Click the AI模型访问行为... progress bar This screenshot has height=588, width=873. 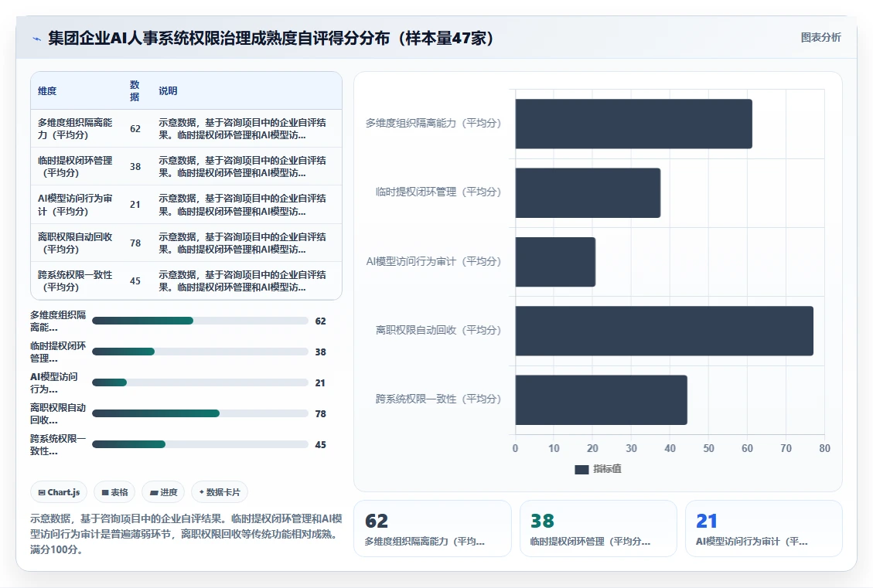tap(199, 382)
